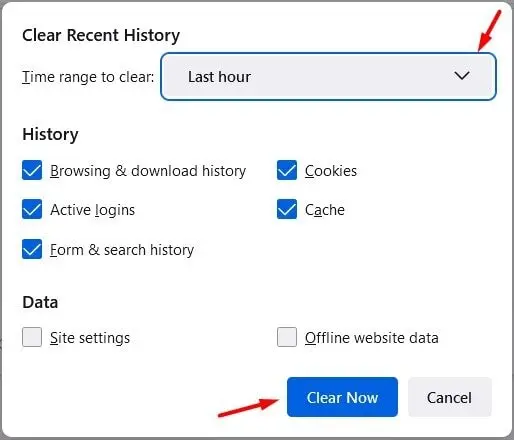This screenshot has width=514, height=440.
Task: Untick the Cookies checkbox
Action: 287,170
